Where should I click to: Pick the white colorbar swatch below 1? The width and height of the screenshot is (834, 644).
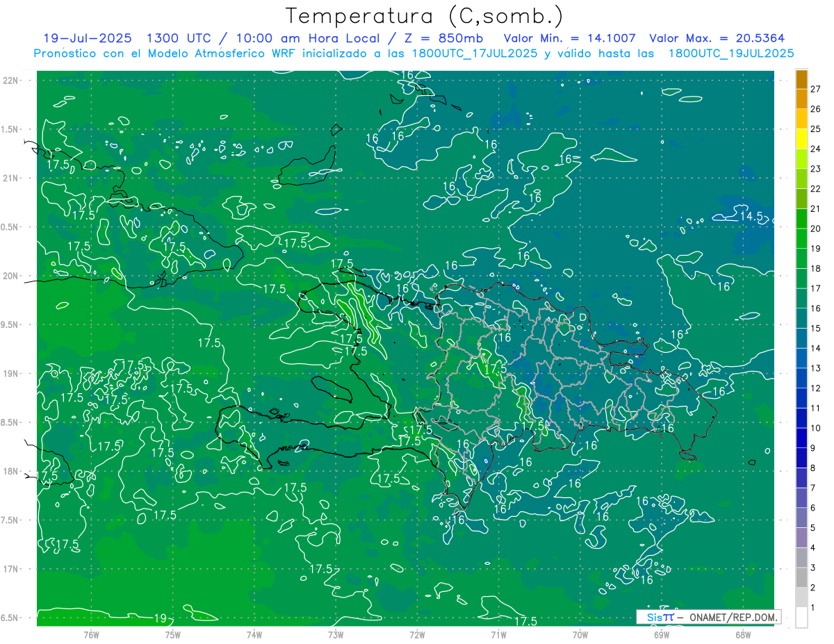(801, 618)
